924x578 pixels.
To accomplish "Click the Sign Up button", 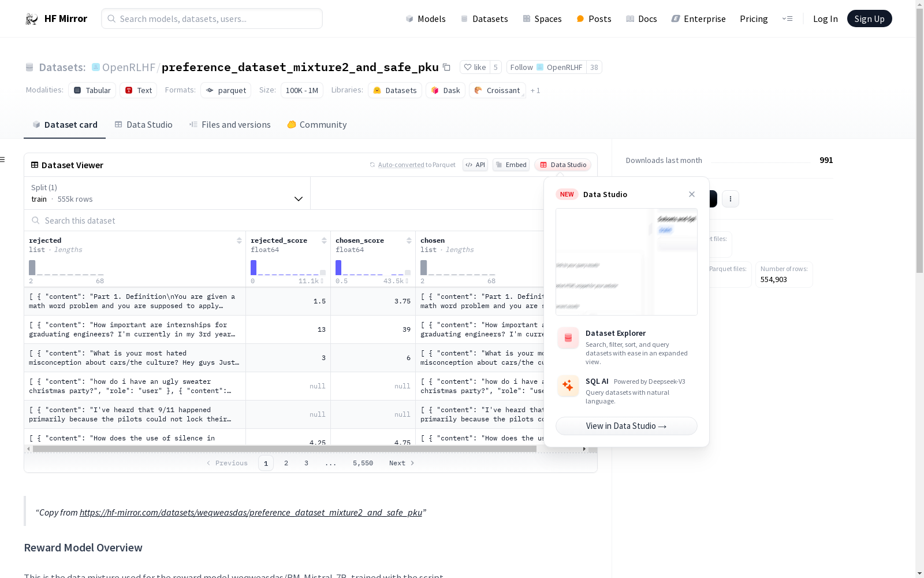I will tap(869, 18).
